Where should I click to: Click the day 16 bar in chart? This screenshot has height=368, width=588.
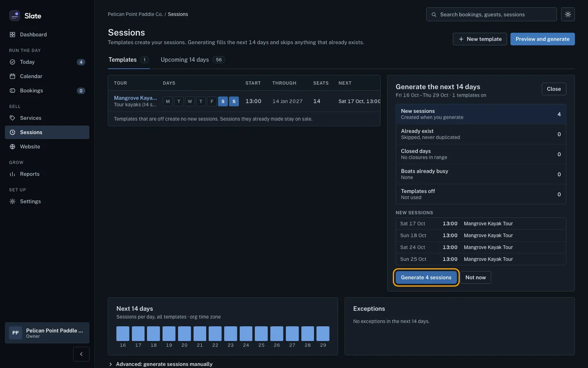coord(123,334)
